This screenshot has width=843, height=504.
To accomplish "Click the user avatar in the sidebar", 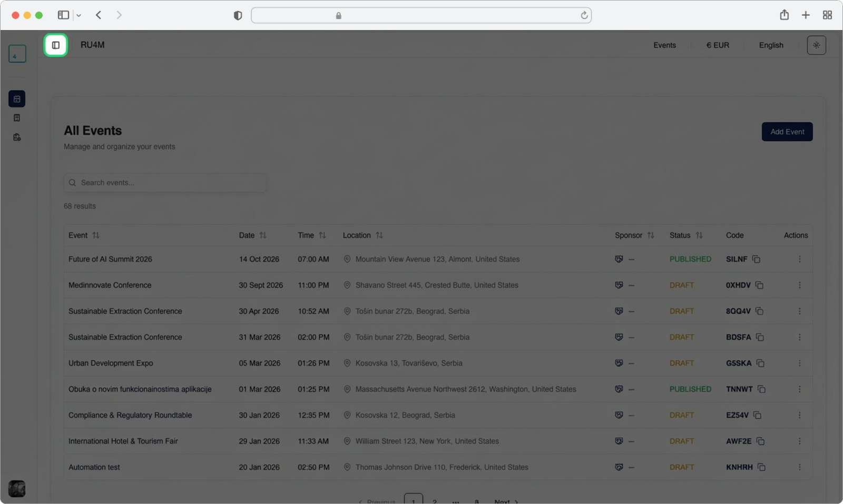I will pos(17,488).
